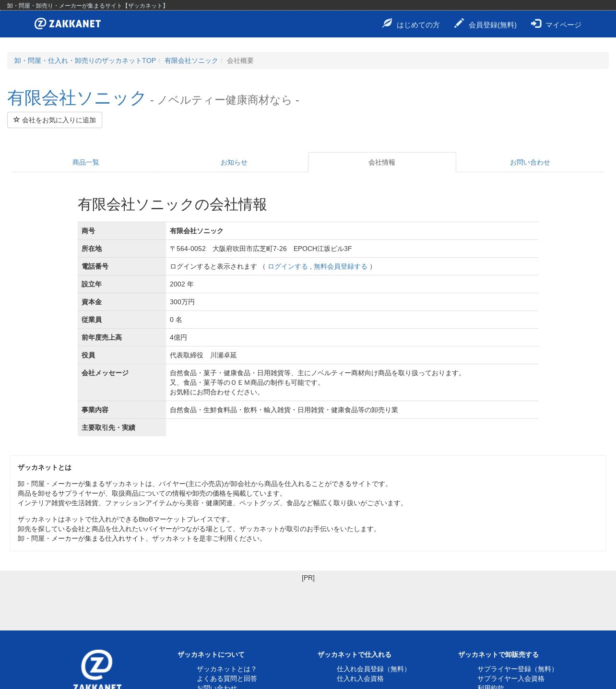Click the 代表取締役 川瀬卓延 officer value
The height and width of the screenshot is (689, 616).
(x=203, y=355)
